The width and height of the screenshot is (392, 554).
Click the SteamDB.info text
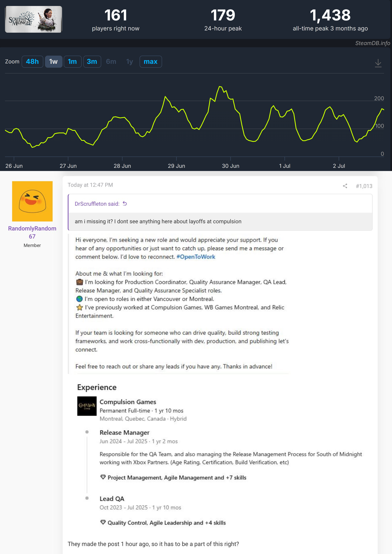click(x=372, y=43)
